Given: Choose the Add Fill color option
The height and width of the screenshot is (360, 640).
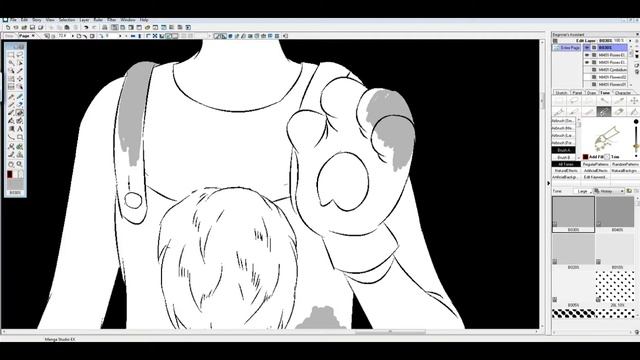Looking at the screenshot, I should click(593, 157).
